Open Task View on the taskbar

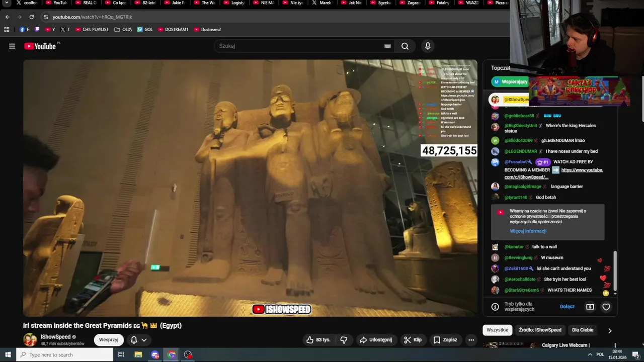121,355
